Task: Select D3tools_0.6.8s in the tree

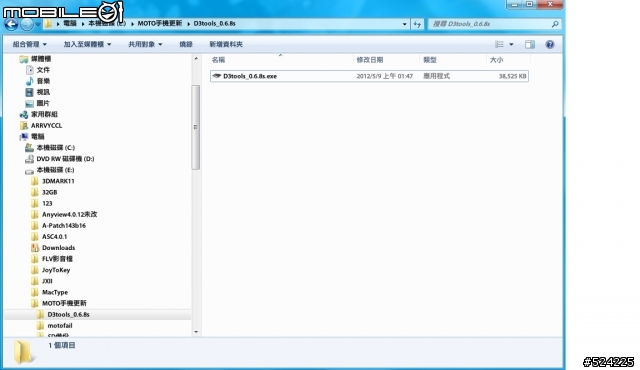Action: (68, 315)
